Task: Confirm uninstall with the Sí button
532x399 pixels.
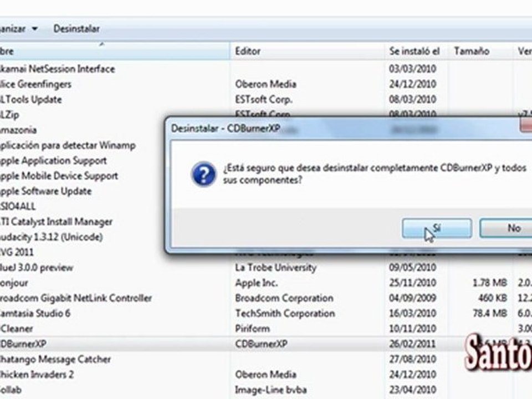Action: click(x=437, y=228)
